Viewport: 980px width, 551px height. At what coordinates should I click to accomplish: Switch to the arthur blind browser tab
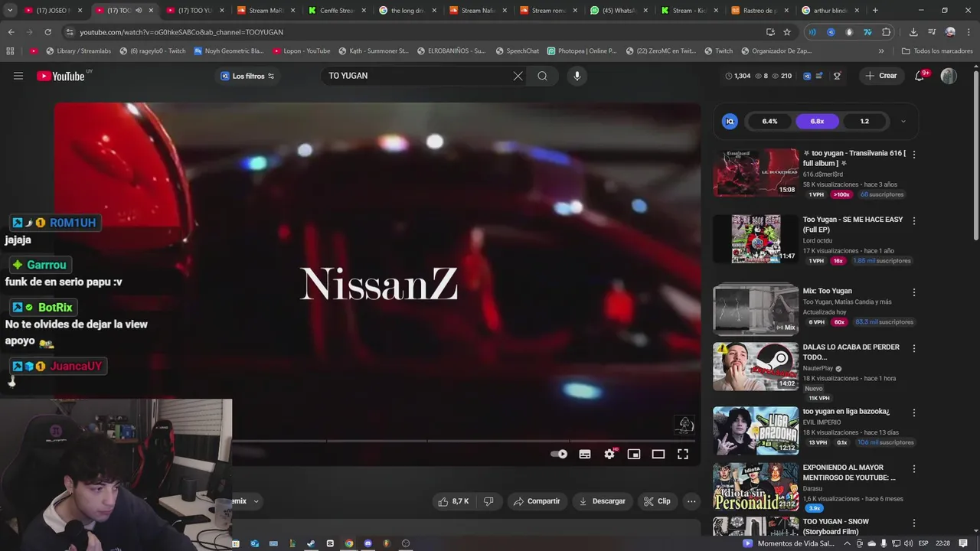pos(829,11)
